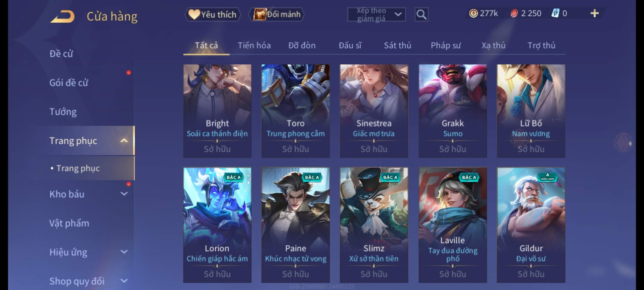Open Tướng in sidebar
This screenshot has width=644, height=290.
tap(63, 112)
